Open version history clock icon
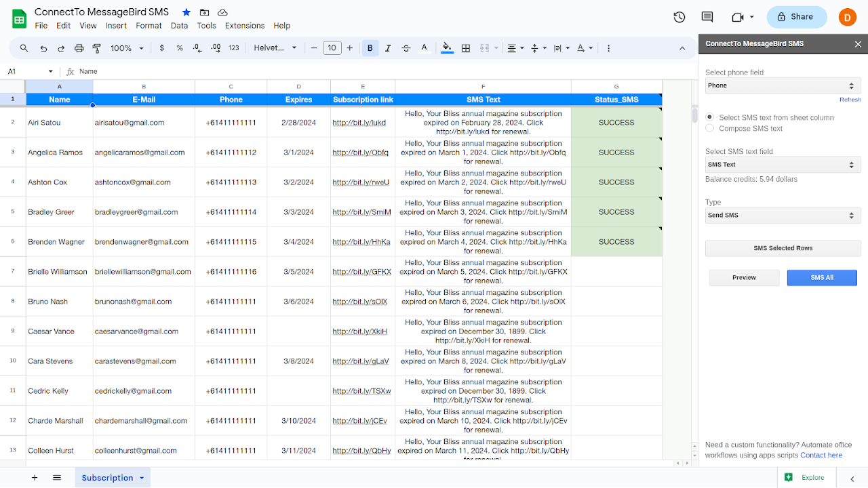Screen dimensions: 868x488 click(679, 17)
